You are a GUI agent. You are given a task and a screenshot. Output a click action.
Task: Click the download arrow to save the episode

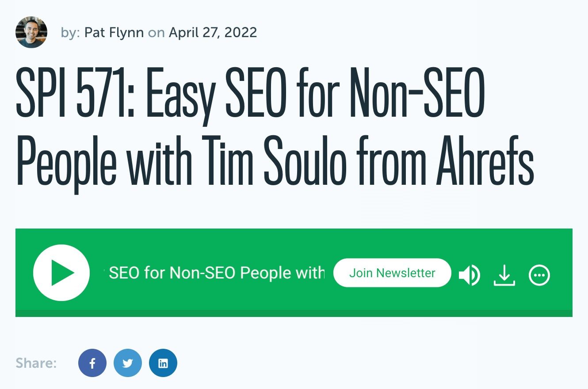coord(505,275)
